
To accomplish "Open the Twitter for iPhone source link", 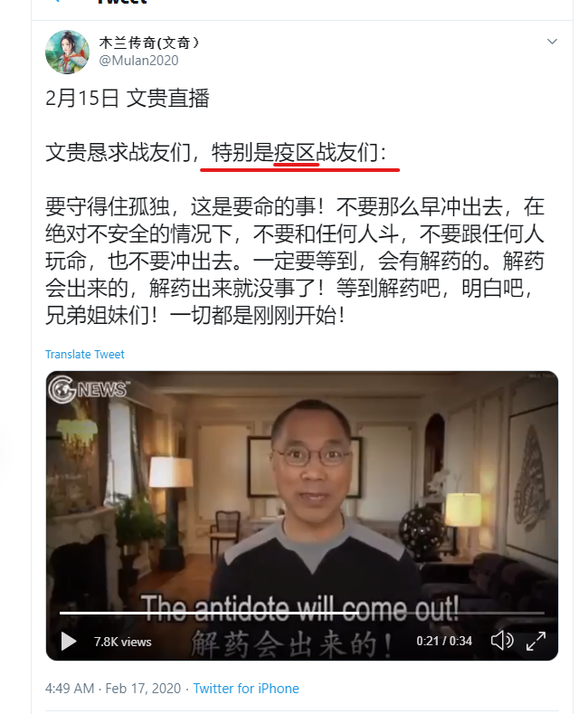I will [x=246, y=689].
